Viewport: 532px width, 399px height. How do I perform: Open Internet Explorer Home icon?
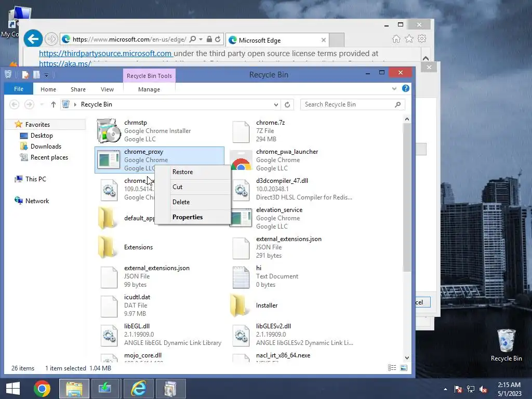point(396,38)
